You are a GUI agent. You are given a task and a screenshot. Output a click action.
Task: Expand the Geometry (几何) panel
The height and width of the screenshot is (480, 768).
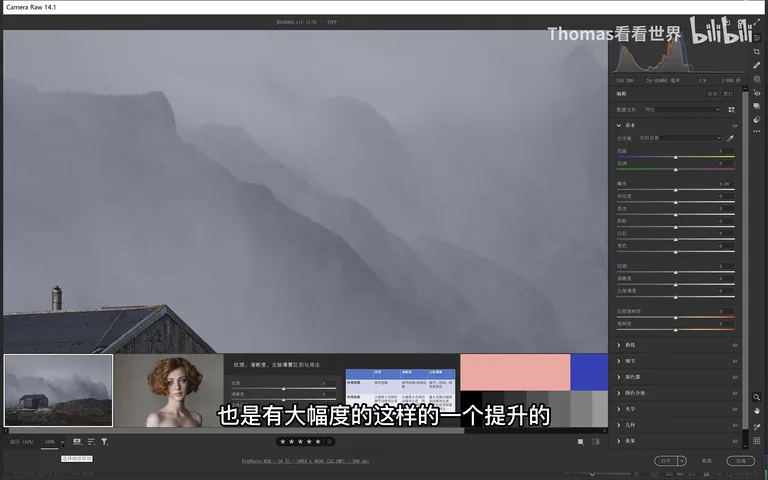tap(619, 425)
